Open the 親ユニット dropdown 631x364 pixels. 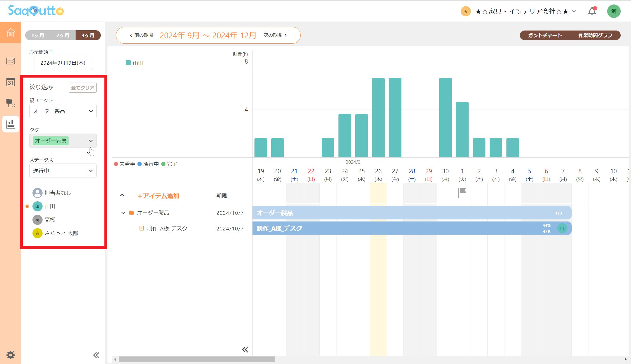point(63,111)
